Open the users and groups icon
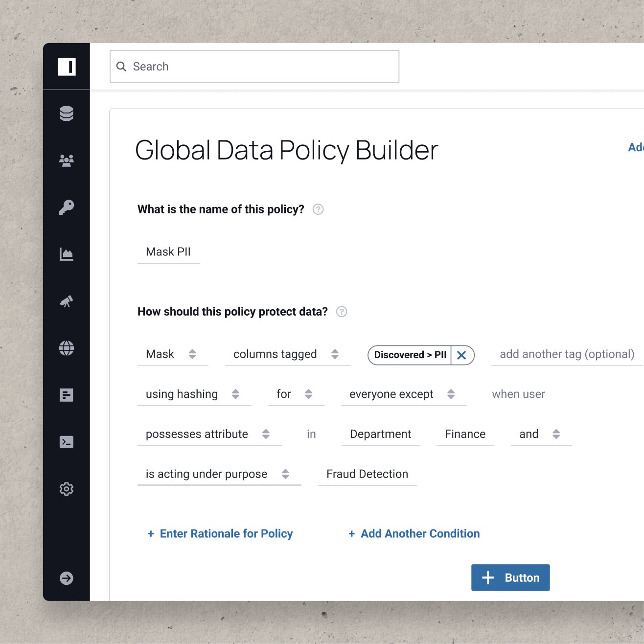The height and width of the screenshot is (644, 644). [x=67, y=161]
